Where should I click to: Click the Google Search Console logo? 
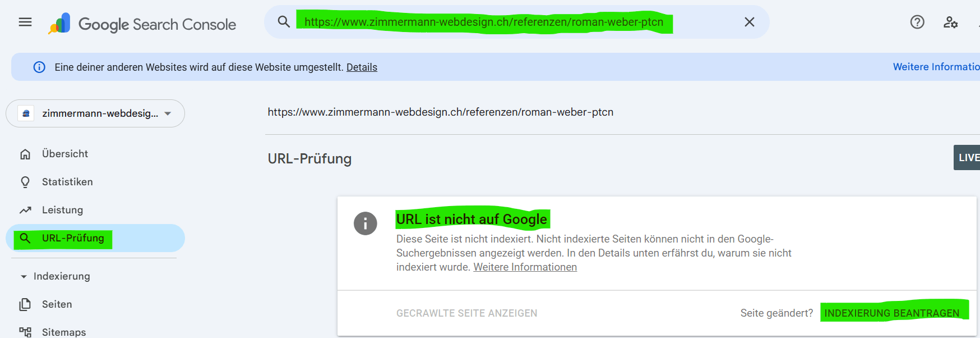coord(142,24)
